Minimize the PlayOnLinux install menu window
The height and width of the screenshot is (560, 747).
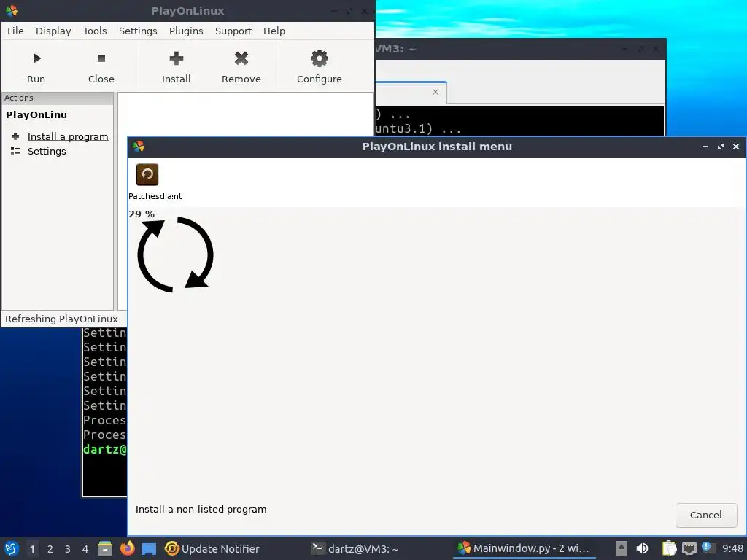[x=705, y=147]
